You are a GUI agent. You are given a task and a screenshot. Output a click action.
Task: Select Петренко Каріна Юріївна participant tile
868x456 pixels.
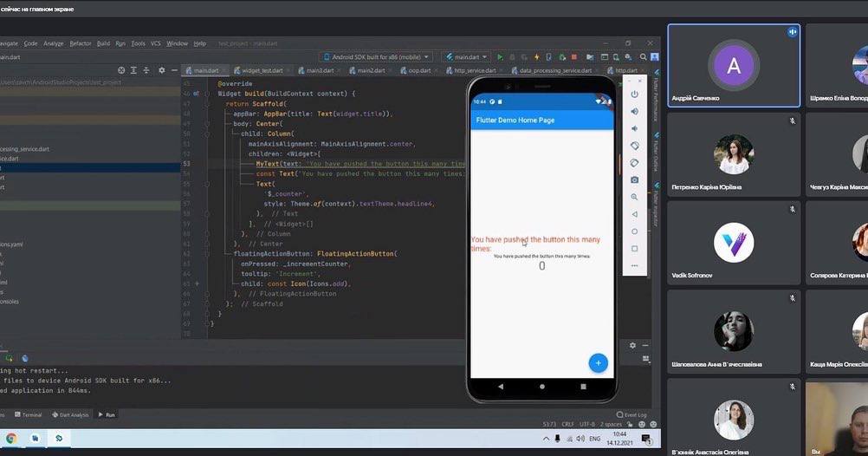[734, 154]
